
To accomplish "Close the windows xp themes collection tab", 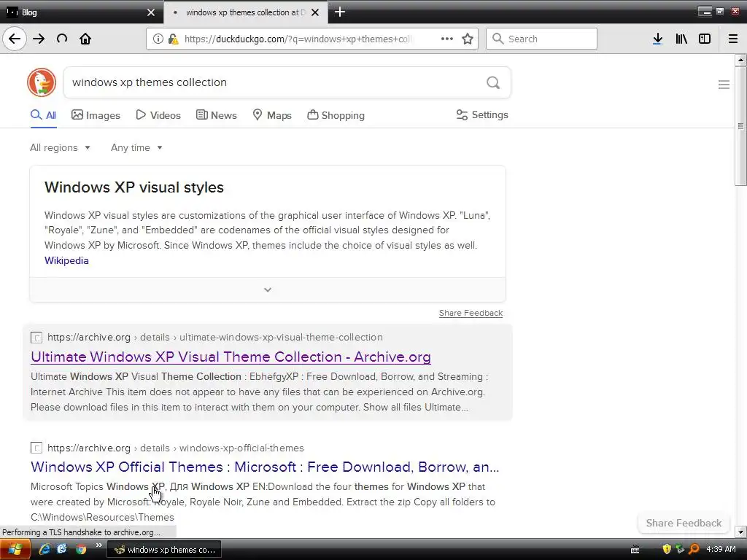I will pyautogui.click(x=315, y=12).
